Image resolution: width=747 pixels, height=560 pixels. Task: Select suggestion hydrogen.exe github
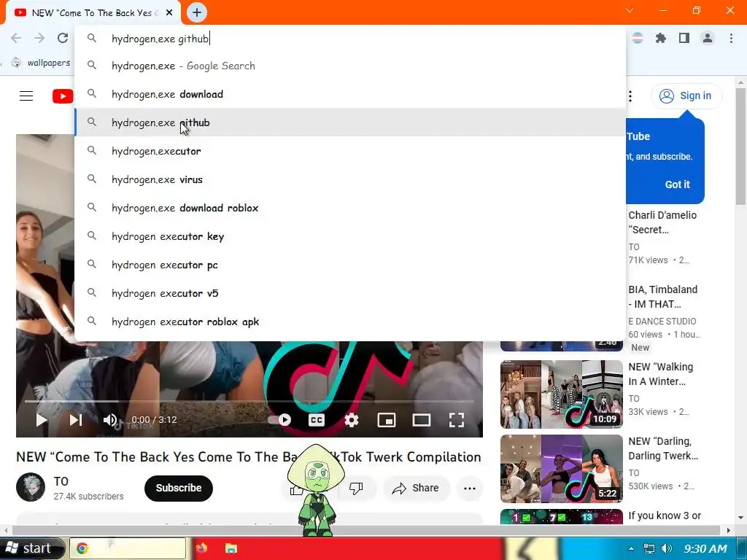[x=350, y=122]
